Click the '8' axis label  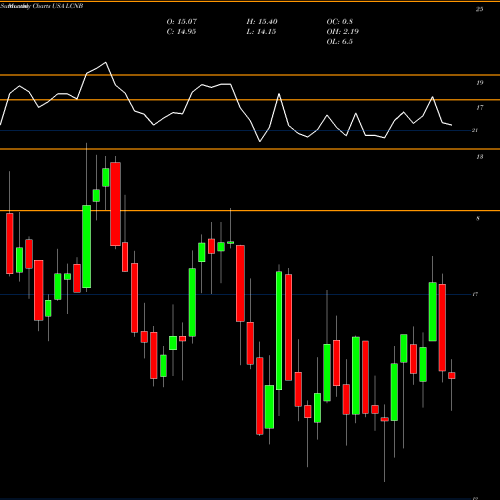pos(478,219)
